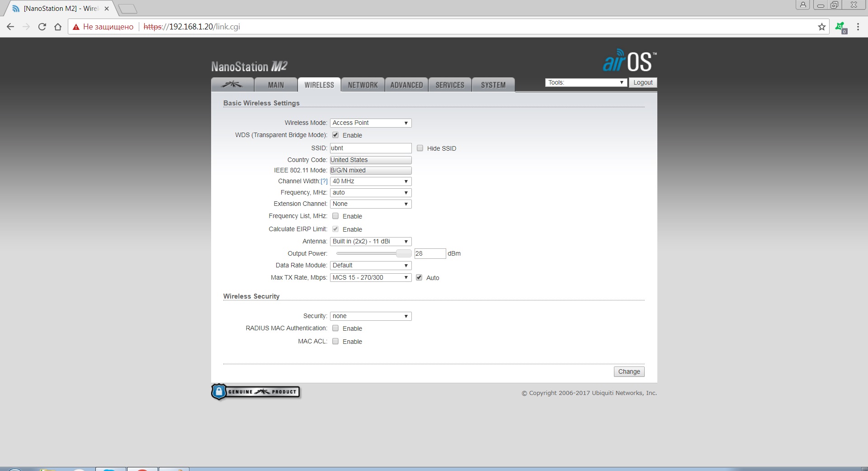Click the Logout button
868x471 pixels.
[643, 82]
